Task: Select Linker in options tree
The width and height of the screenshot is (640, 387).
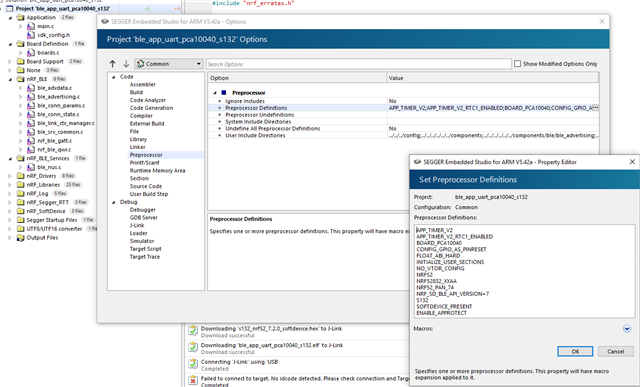Action: coord(138,147)
